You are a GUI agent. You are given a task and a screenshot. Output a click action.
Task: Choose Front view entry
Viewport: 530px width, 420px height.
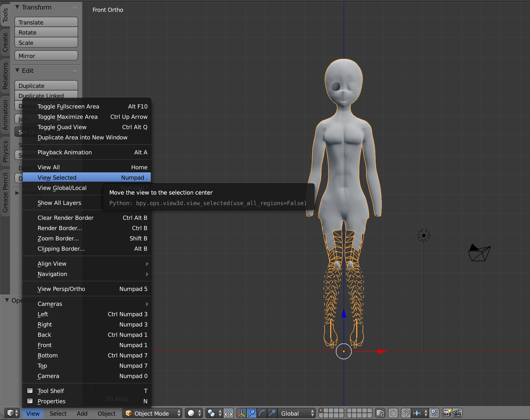point(87,345)
